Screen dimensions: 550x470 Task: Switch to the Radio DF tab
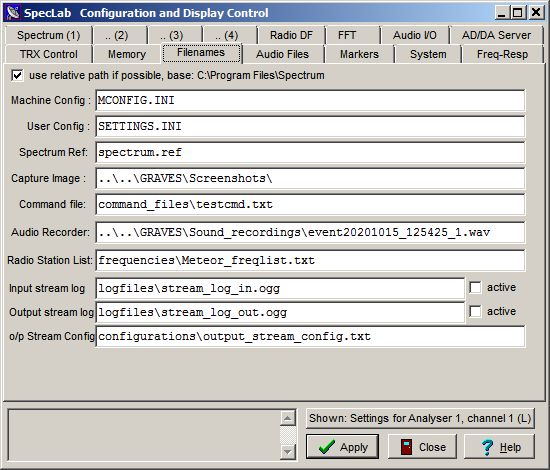pyautogui.click(x=291, y=35)
